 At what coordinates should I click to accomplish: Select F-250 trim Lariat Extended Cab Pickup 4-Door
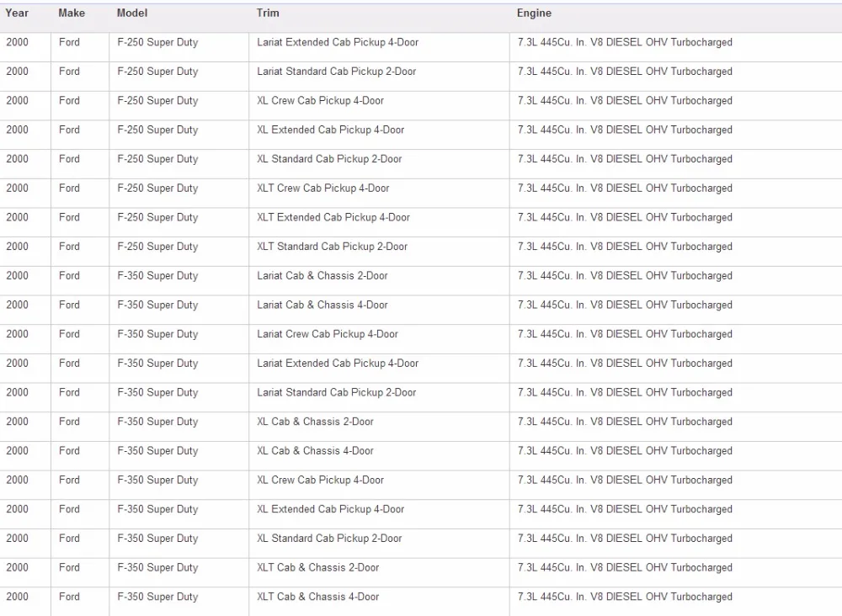tap(338, 42)
